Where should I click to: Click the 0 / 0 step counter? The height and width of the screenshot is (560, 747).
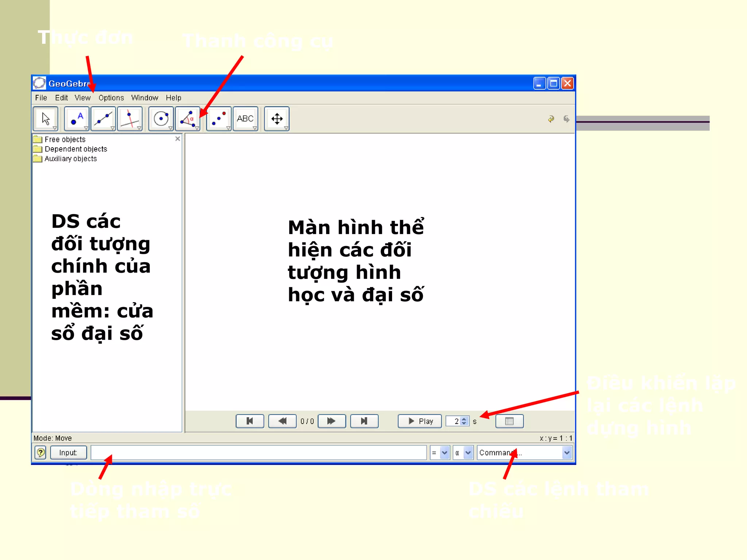(307, 421)
